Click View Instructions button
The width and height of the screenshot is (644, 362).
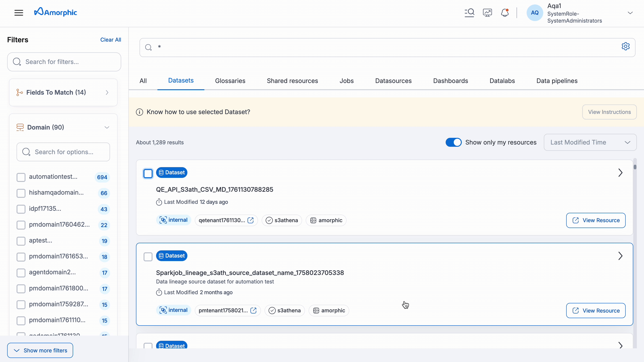pyautogui.click(x=609, y=112)
